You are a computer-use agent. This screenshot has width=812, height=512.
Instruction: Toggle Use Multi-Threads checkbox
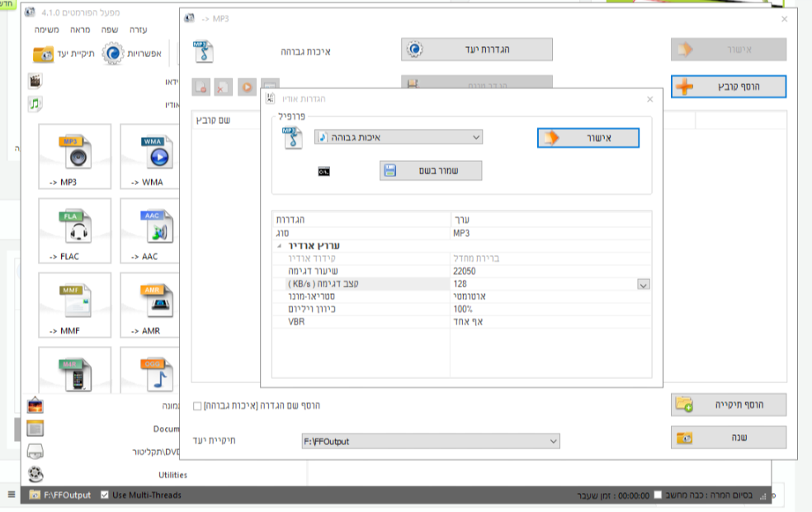[x=105, y=495]
